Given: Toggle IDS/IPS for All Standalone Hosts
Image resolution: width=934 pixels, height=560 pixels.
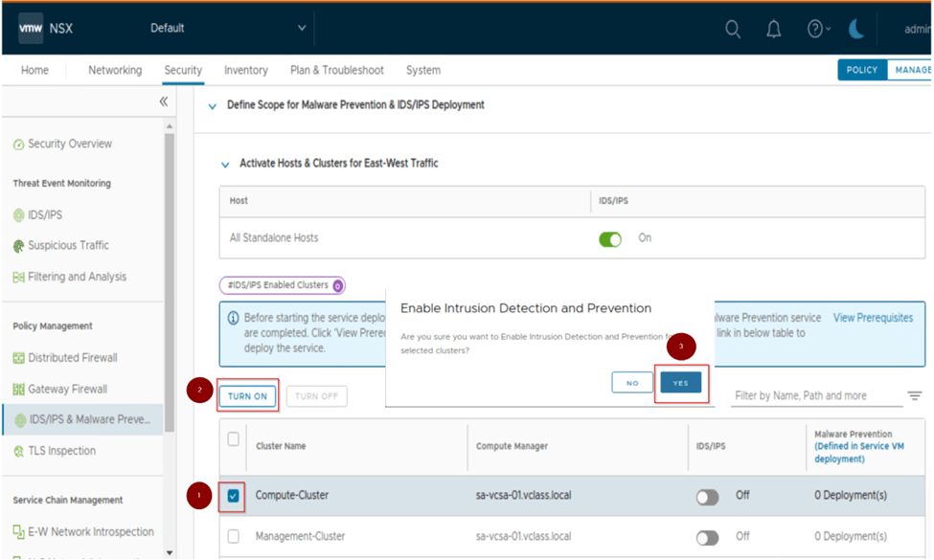Looking at the screenshot, I should (x=610, y=238).
